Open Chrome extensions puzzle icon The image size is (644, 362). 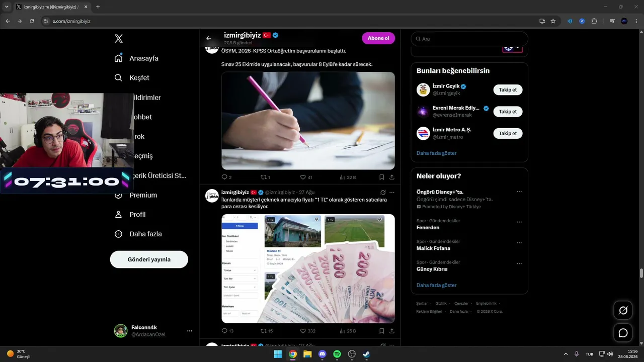point(594,21)
